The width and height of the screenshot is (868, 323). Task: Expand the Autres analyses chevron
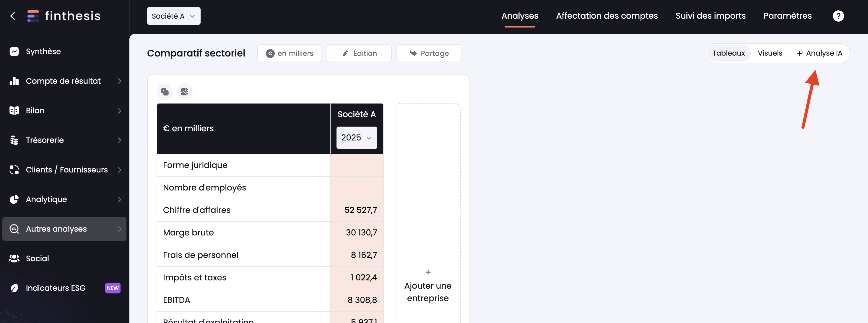(119, 229)
